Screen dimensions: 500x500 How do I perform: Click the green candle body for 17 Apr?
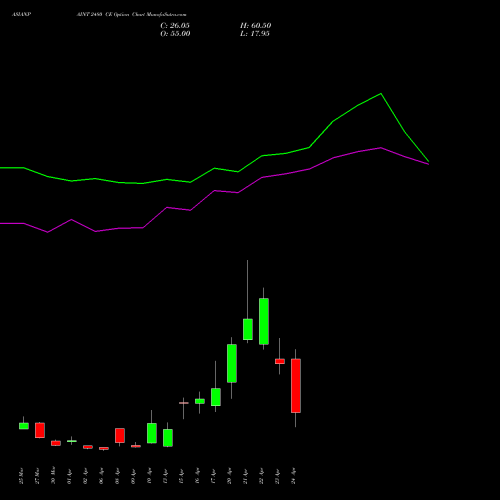pos(216,397)
